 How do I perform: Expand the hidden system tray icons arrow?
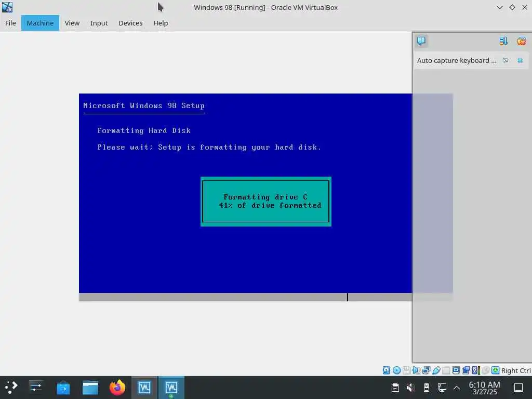pyautogui.click(x=457, y=387)
